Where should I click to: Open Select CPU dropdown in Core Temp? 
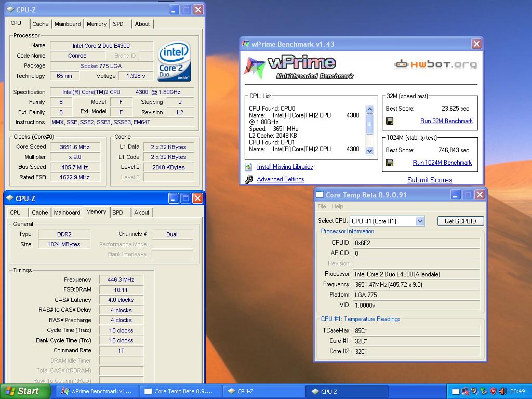pos(420,221)
